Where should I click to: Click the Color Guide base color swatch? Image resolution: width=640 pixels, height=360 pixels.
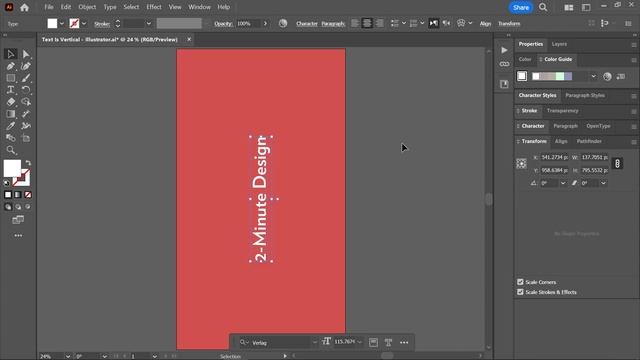(x=522, y=76)
